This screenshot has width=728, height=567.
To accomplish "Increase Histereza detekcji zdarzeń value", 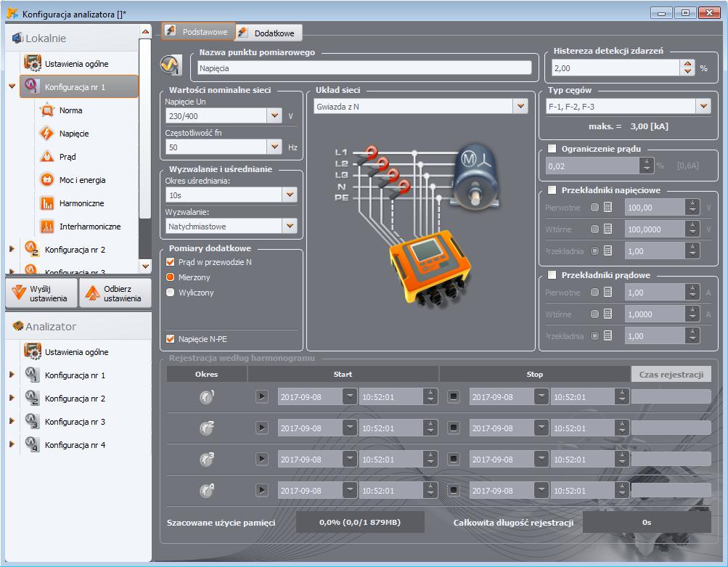I will click(x=687, y=64).
